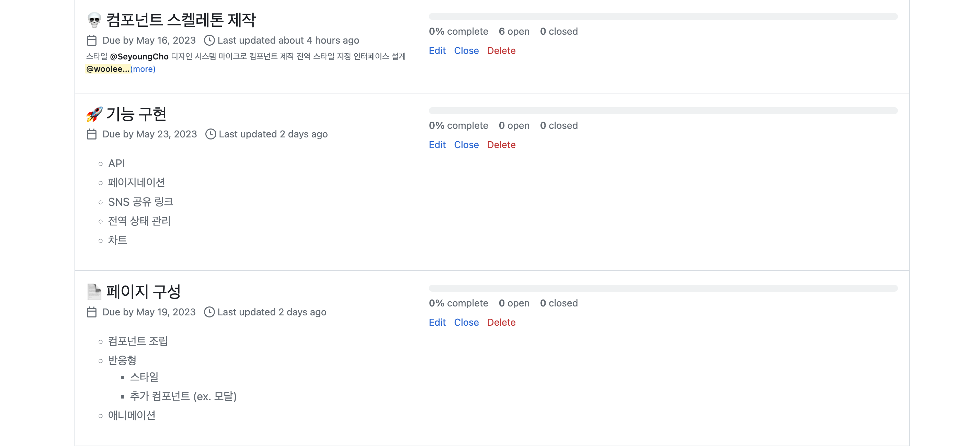Click clock icon beside 'about 4 hours ago'
Screen dimensions: 980x448
209,40
